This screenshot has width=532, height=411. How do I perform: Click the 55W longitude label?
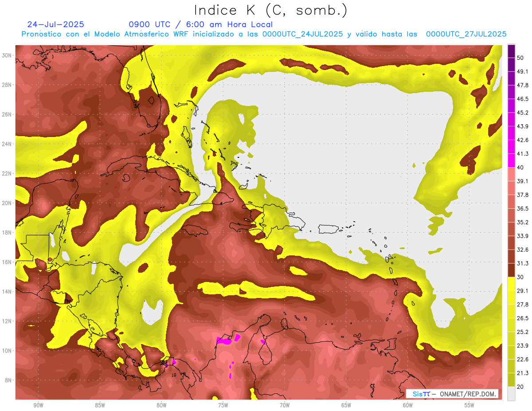469,405
